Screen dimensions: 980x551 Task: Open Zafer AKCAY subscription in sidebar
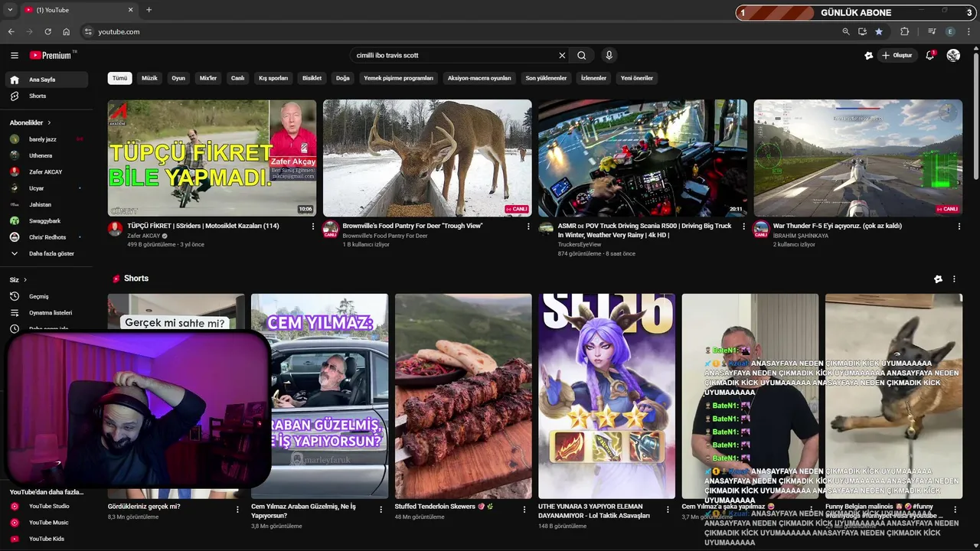[x=46, y=171]
